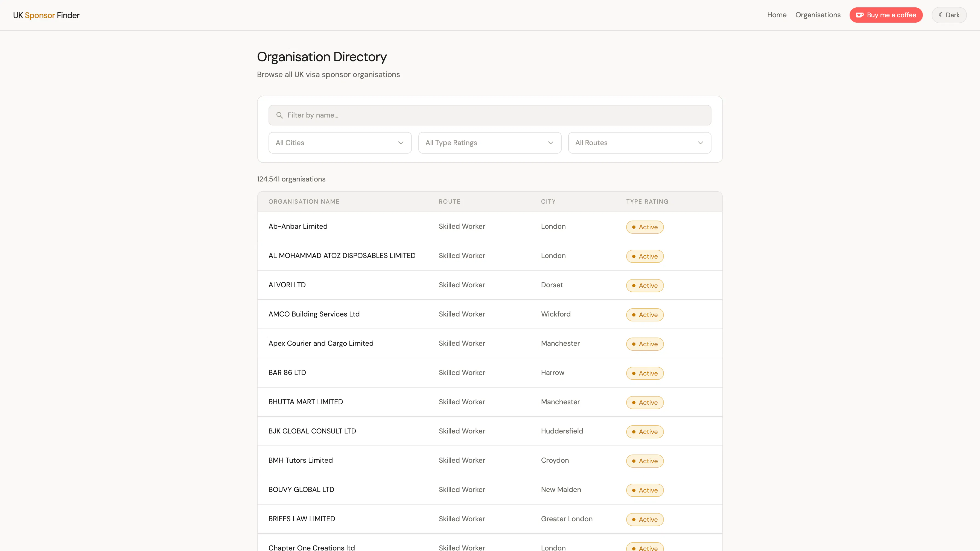Click the 124,541 organisations count
The height and width of the screenshot is (551, 980).
291,179
